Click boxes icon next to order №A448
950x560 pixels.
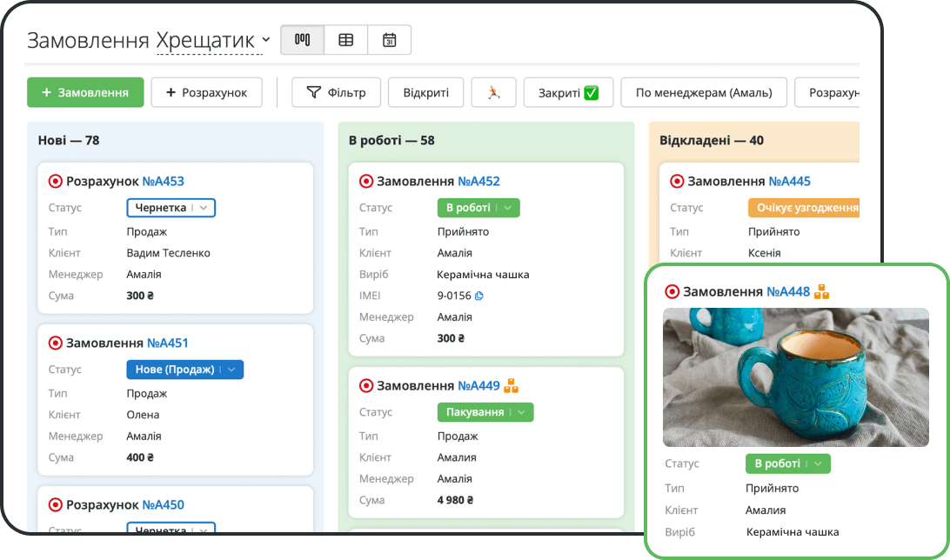tap(821, 292)
